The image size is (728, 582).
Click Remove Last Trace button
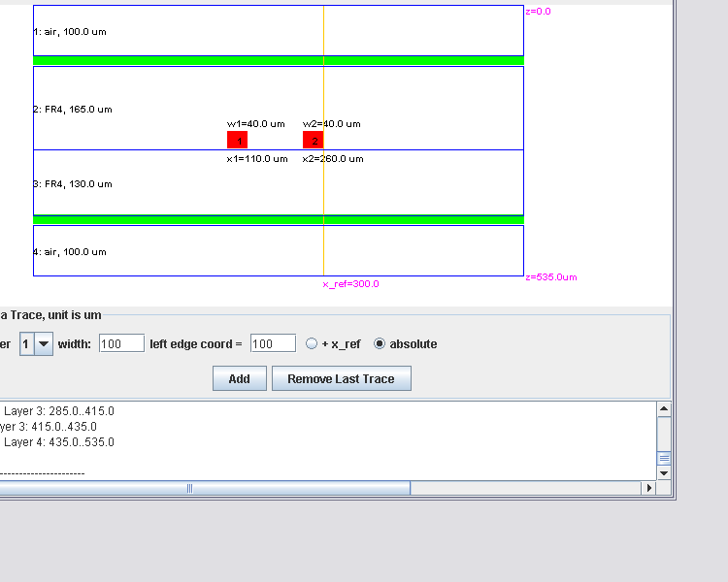pyautogui.click(x=341, y=378)
